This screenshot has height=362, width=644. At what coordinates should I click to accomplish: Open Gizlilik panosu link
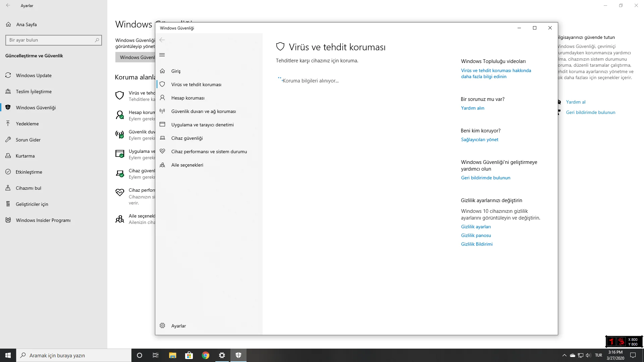tap(476, 235)
